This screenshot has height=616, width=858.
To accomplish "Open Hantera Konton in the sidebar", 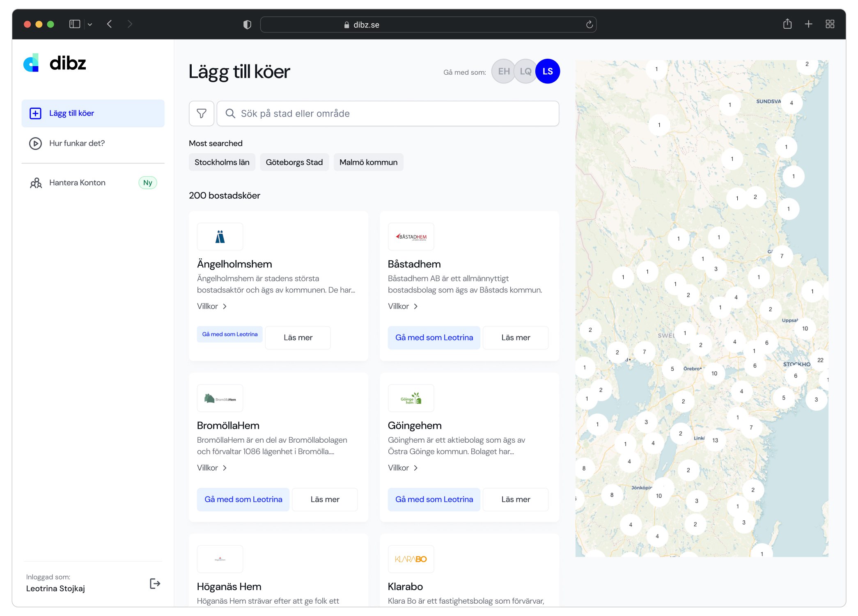I will tap(93, 183).
